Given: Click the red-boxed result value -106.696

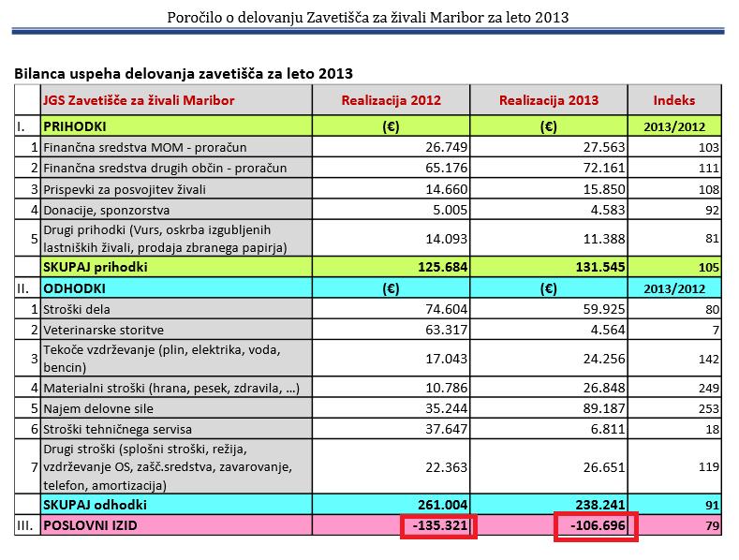Looking at the screenshot, I should coord(597,526).
